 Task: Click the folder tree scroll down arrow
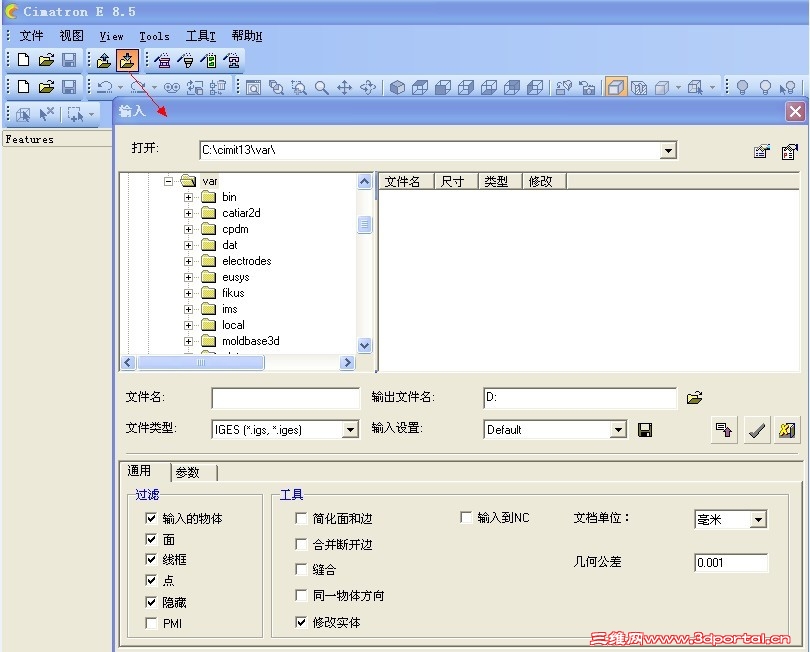[364, 345]
